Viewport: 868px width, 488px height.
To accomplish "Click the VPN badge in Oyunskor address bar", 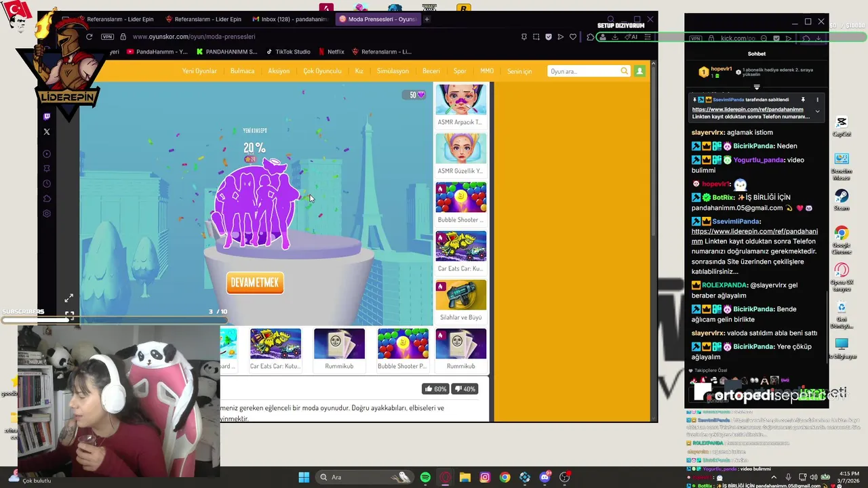I will [107, 37].
